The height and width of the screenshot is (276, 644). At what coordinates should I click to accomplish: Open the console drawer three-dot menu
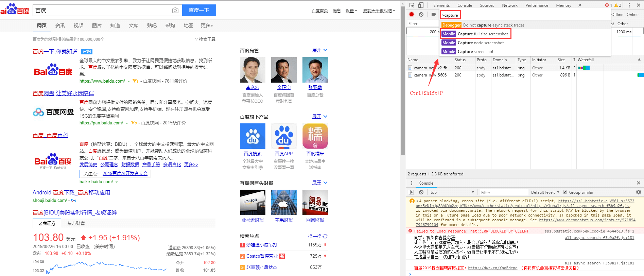(412, 183)
